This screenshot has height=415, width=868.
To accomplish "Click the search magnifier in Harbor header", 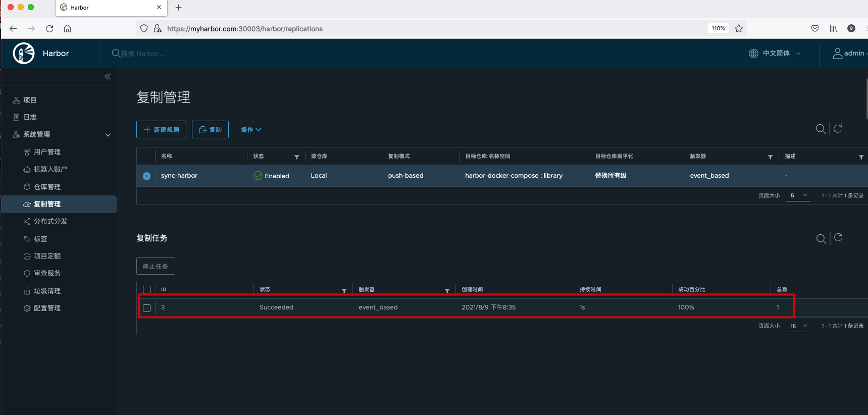I will 116,53.
